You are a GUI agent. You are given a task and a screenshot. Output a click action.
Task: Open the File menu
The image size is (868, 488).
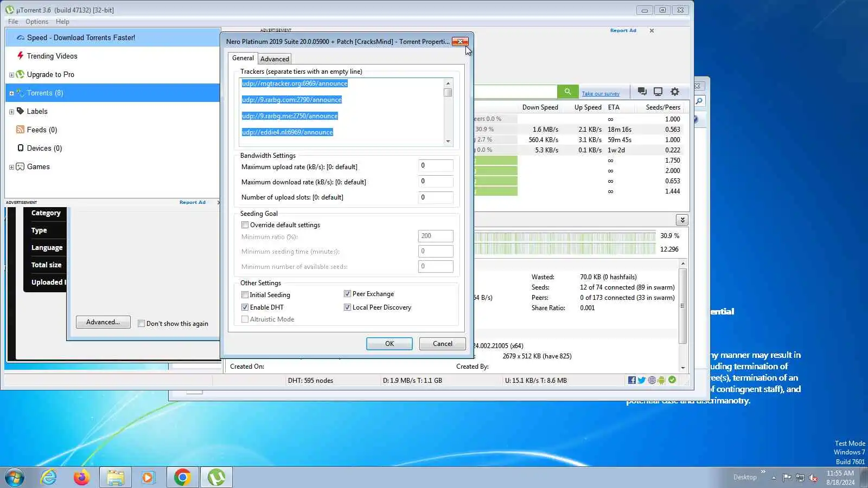click(13, 22)
